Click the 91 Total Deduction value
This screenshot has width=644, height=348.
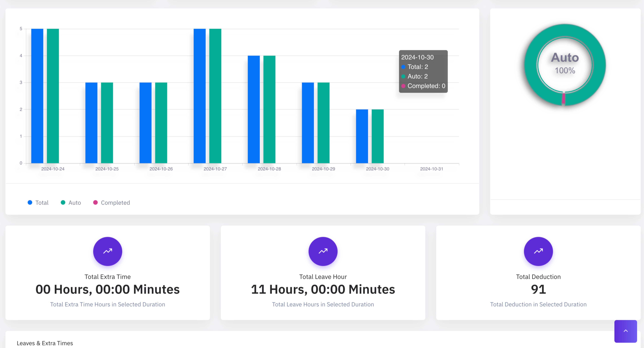click(538, 289)
